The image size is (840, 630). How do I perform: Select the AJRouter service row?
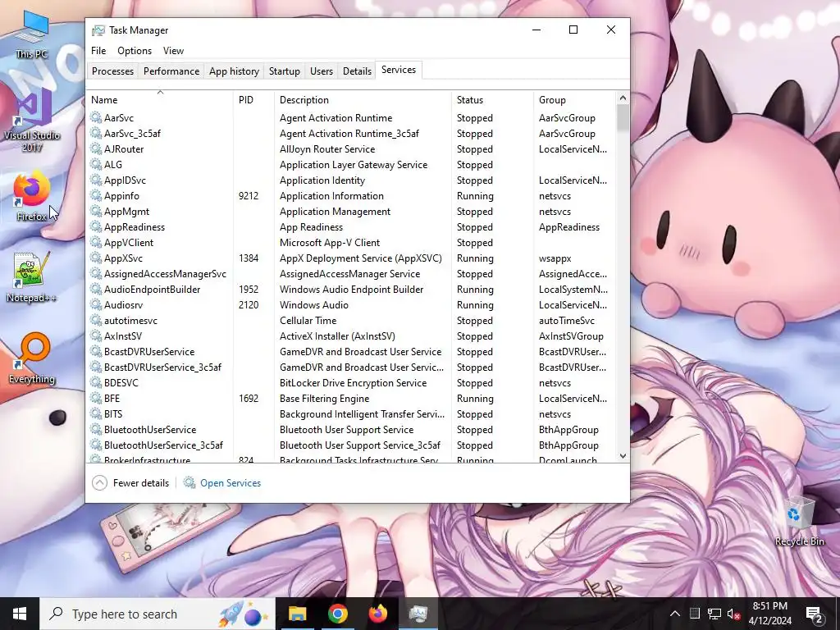point(351,149)
